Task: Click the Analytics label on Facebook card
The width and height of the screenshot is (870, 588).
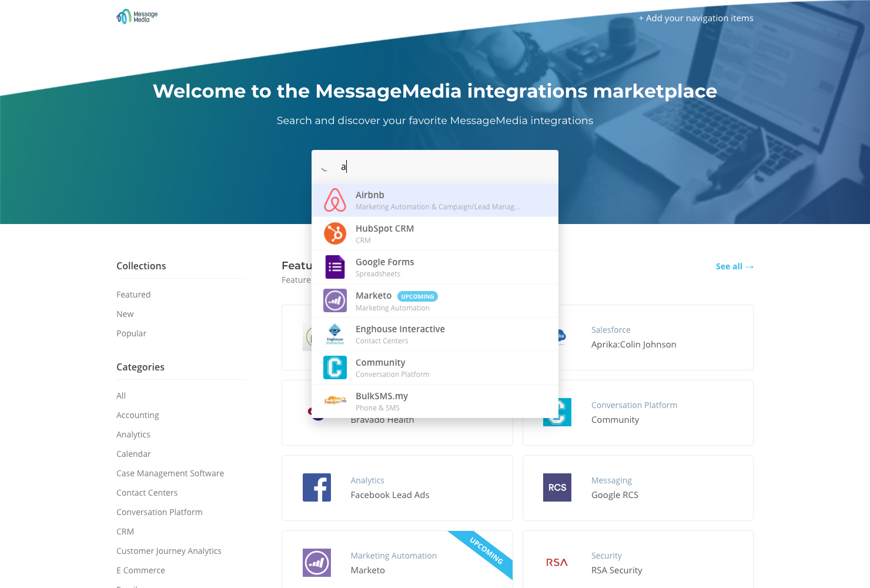Action: (x=367, y=480)
